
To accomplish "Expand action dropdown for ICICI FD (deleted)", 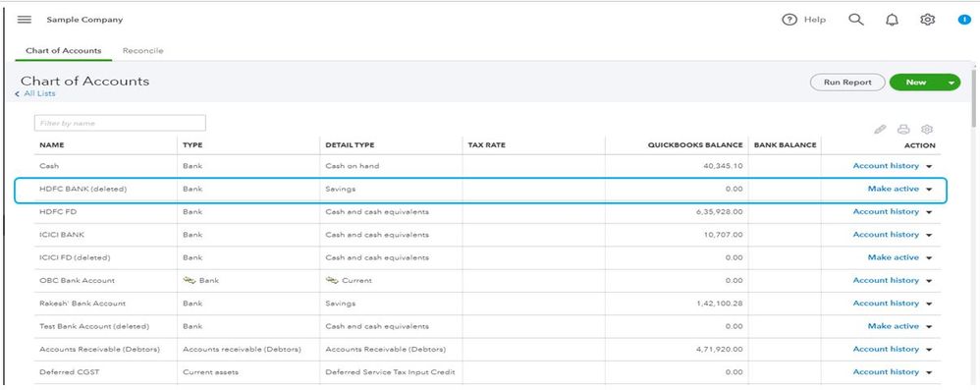I will coord(929,258).
